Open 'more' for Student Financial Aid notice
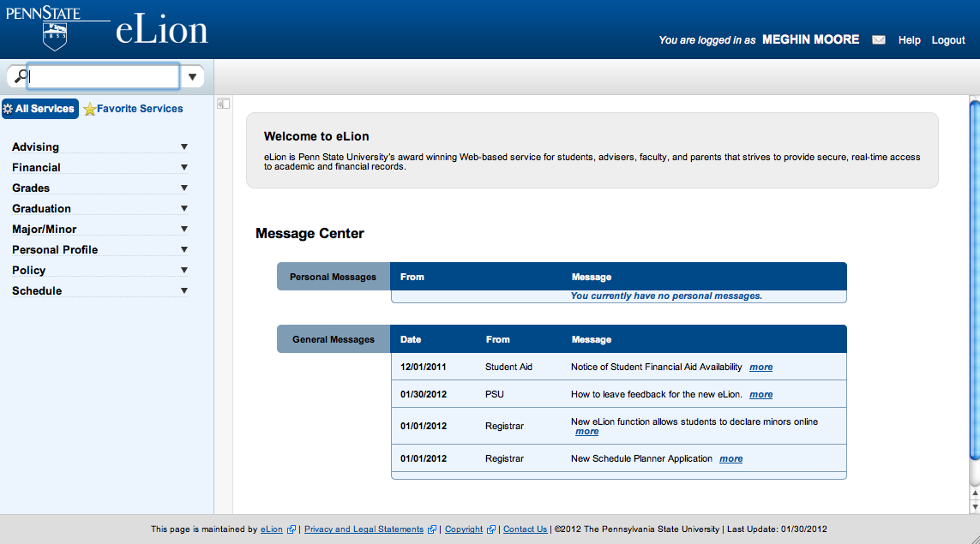This screenshot has height=544, width=980. click(x=761, y=367)
